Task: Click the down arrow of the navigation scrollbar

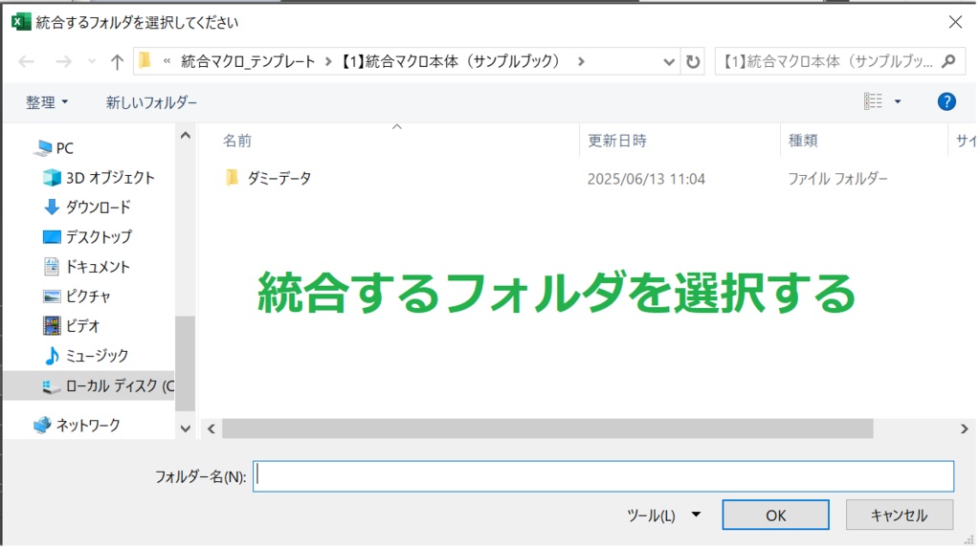Action: 186,428
